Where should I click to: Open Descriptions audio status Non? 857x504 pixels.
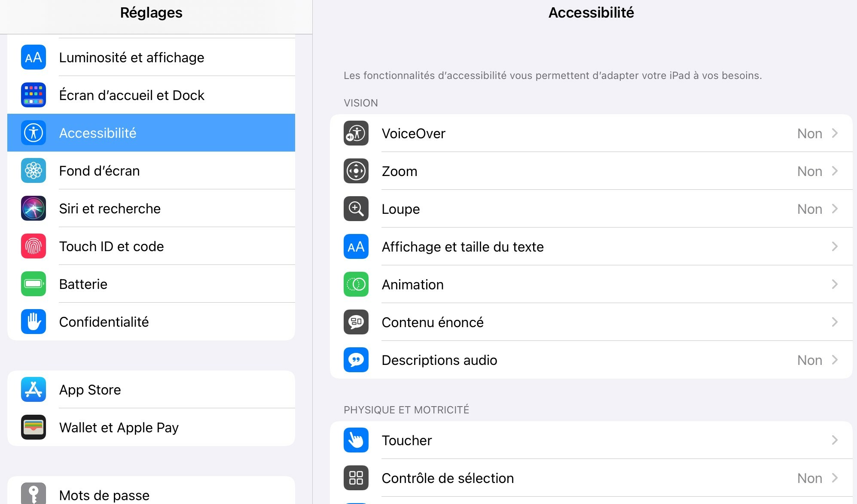click(809, 360)
